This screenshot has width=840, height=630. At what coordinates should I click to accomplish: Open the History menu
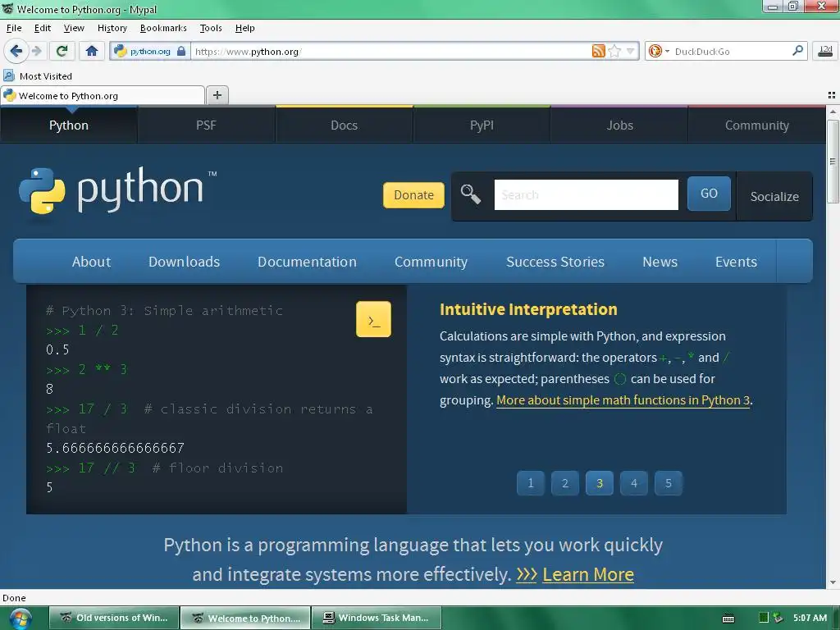coord(112,28)
